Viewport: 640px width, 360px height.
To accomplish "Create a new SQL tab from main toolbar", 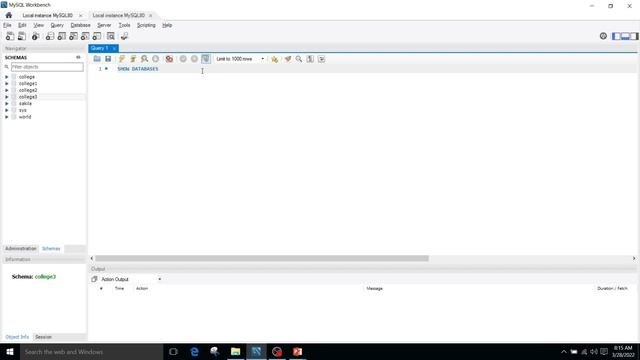I will (x=10, y=36).
